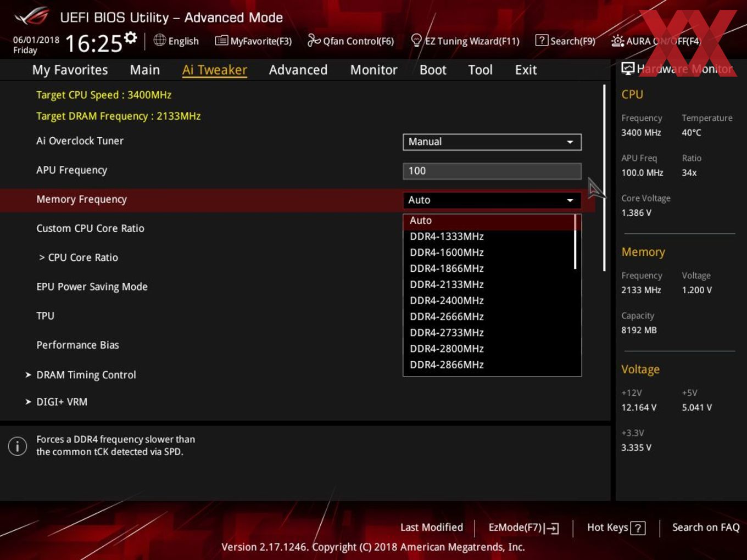
Task: Click Target CPU Speed 3400MHz text
Action: (104, 95)
